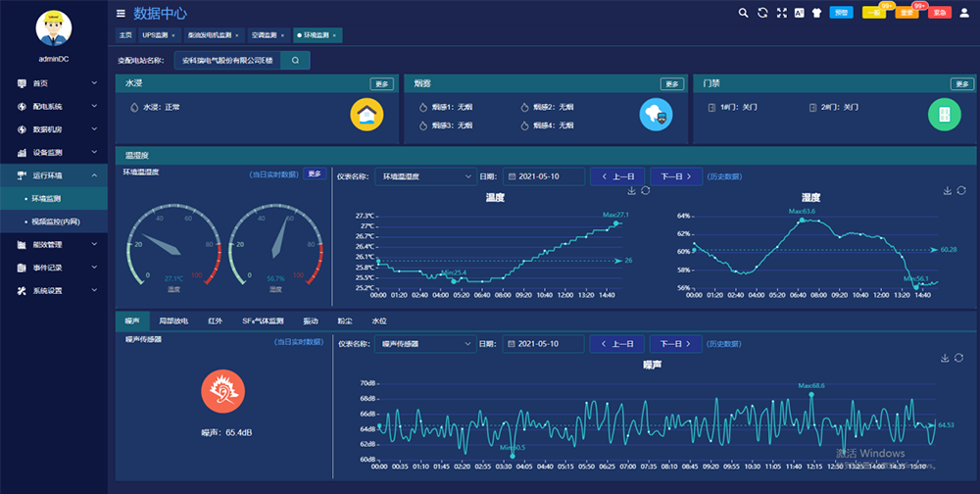Screen dimensions: 980x494
Task: Open the theme (T-shirt) icon
Action: click(x=816, y=13)
